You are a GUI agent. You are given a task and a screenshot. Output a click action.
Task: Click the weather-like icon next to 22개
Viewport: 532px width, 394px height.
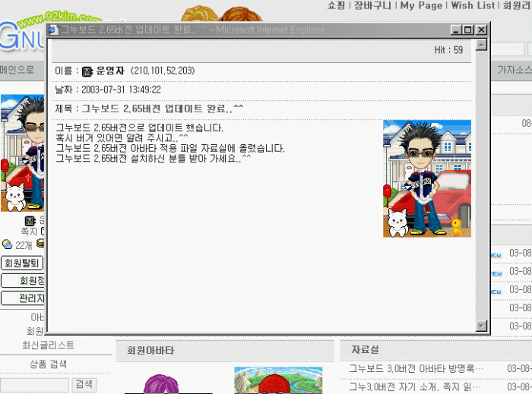[7, 244]
